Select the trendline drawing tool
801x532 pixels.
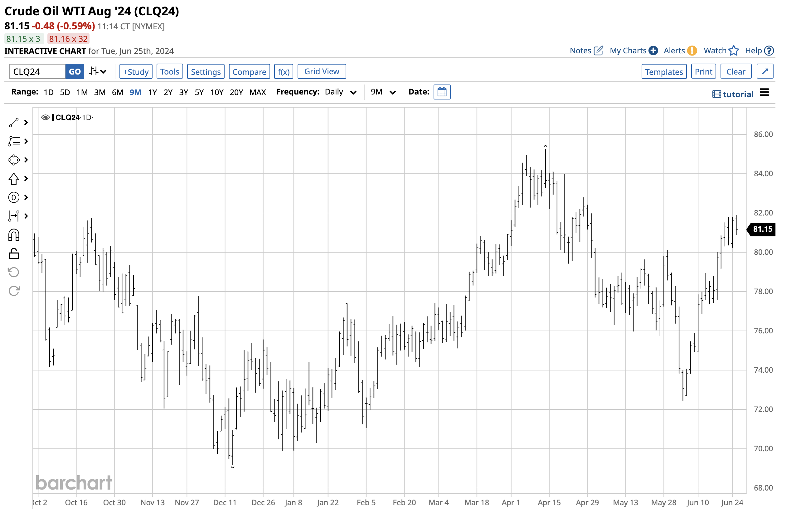click(14, 122)
